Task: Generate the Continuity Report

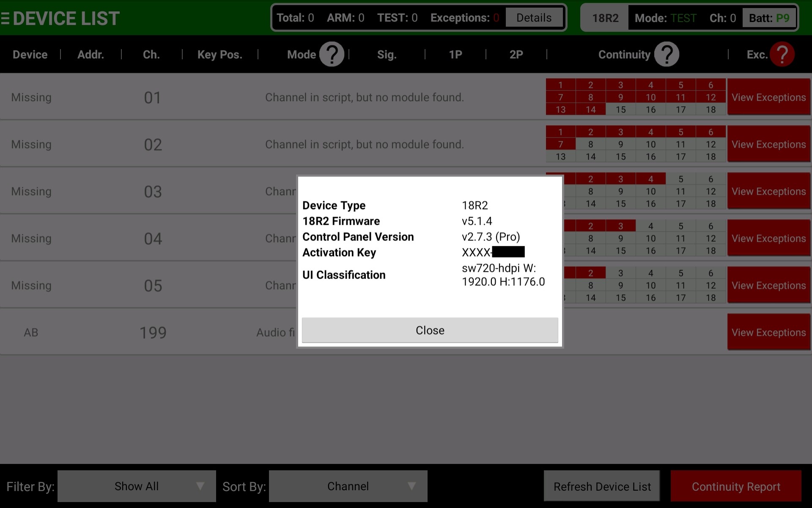Action: click(x=736, y=486)
